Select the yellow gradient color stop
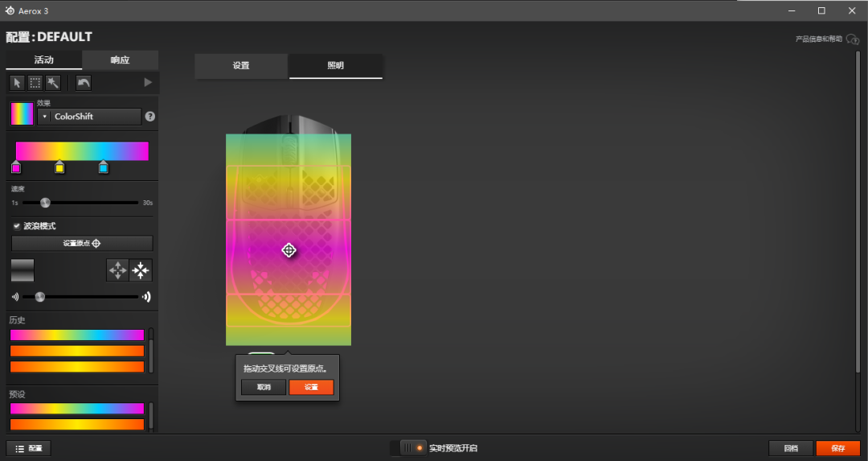Screen dimensions: 868x461 59,167
